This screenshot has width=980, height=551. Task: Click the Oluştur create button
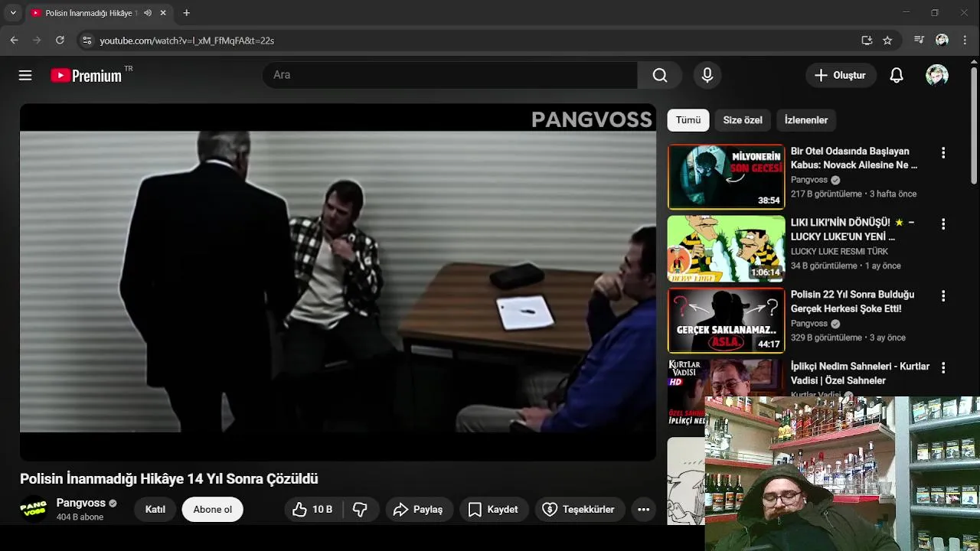click(840, 75)
